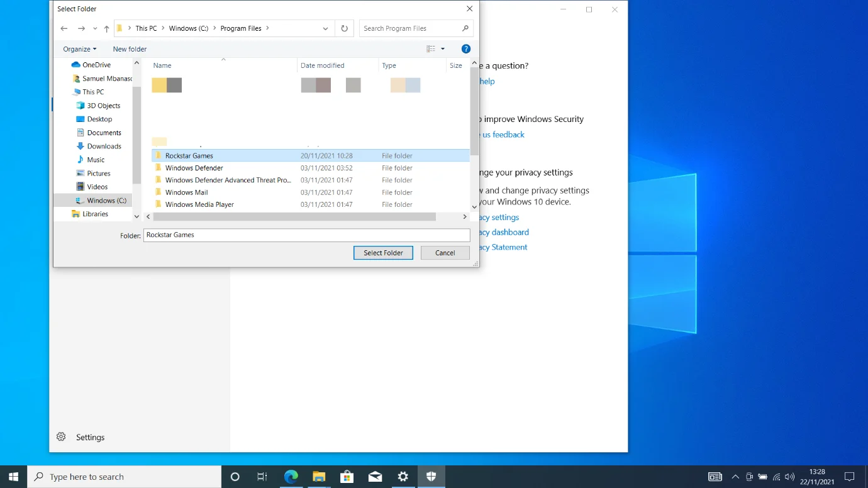868x488 pixels.
Task: Open Settings in Windows Security window
Action: [x=80, y=437]
